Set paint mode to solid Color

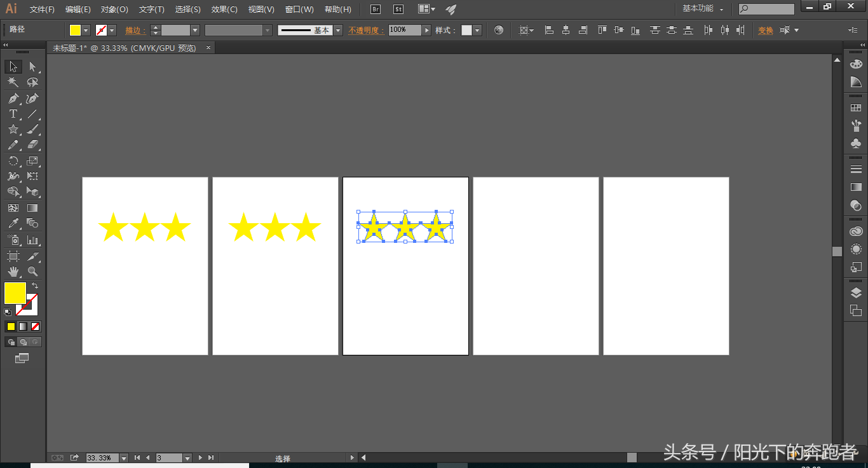(11, 326)
